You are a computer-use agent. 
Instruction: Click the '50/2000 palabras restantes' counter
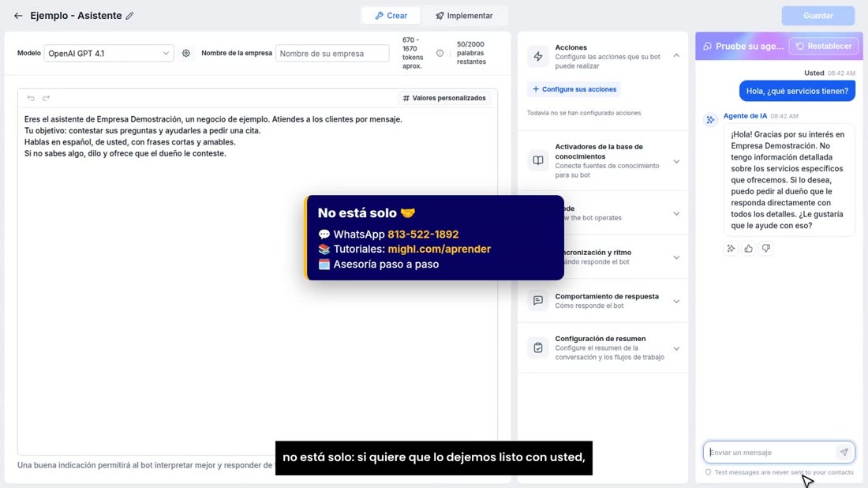[471, 53]
